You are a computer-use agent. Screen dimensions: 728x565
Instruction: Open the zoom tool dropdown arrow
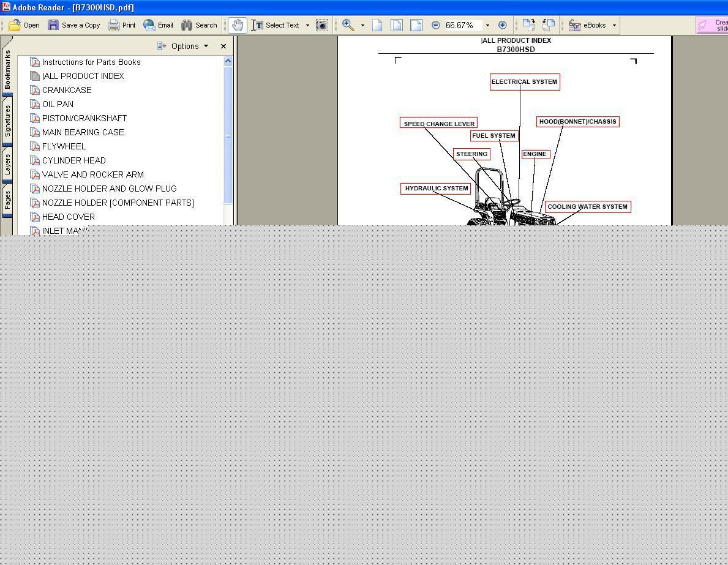[362, 25]
